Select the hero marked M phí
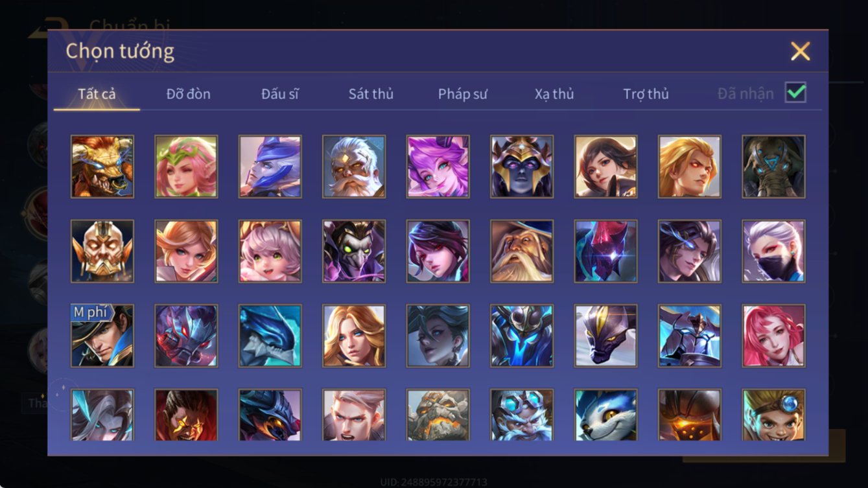 [102, 336]
